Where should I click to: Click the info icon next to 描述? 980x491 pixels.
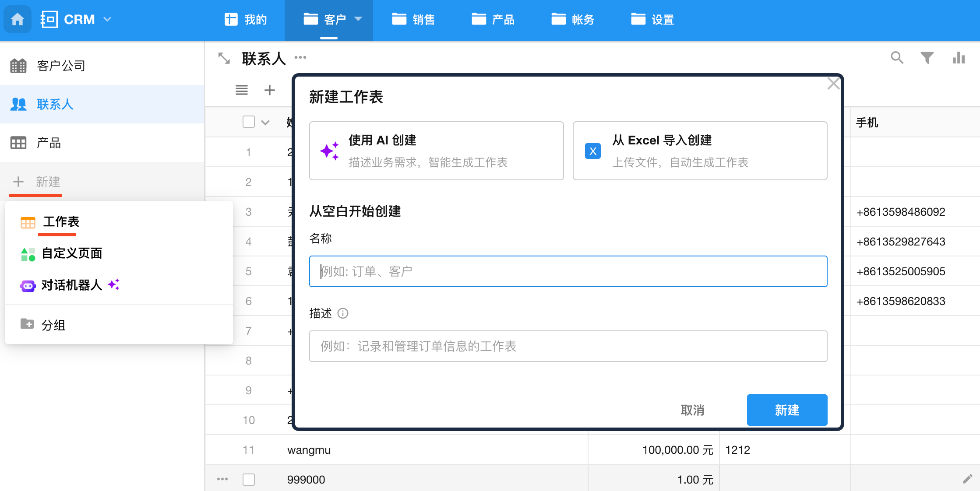343,313
